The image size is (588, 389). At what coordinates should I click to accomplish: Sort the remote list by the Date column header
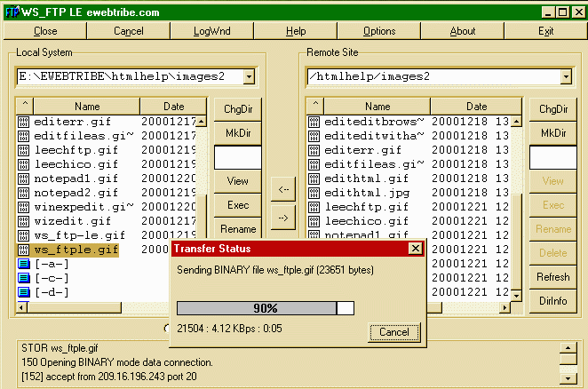click(x=476, y=107)
